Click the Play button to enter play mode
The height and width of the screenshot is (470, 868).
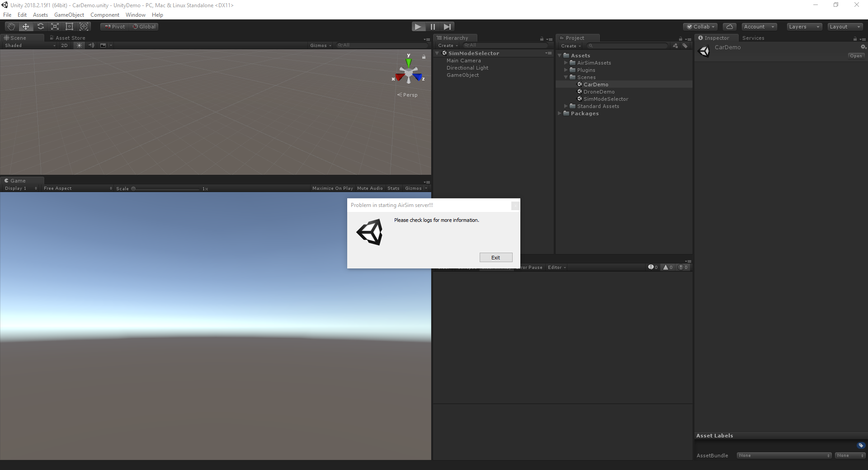pos(418,27)
